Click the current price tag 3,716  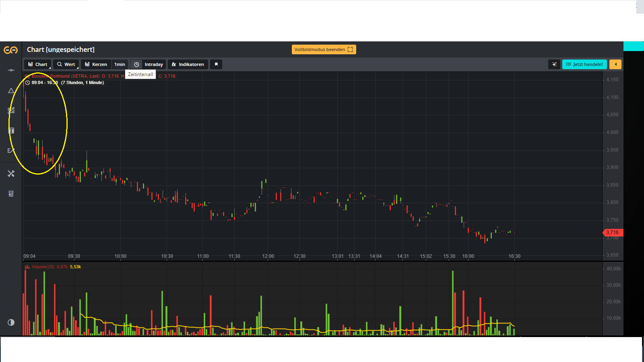pos(612,232)
